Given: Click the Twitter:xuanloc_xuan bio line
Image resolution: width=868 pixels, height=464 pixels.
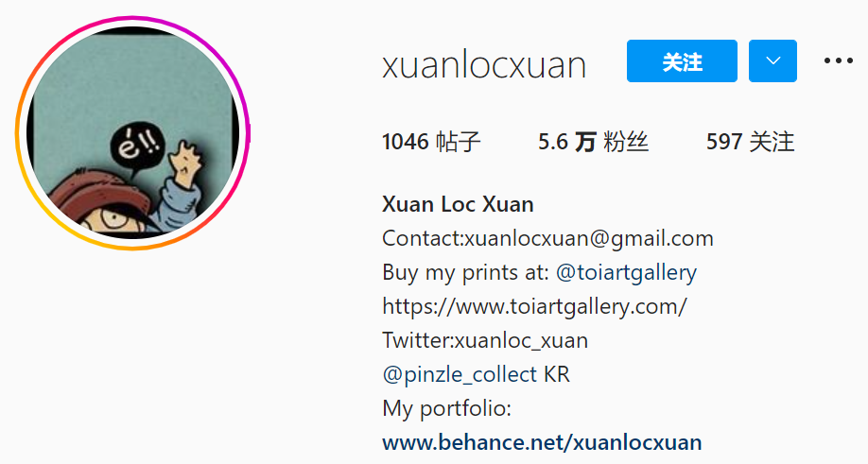Looking at the screenshot, I should tap(485, 340).
